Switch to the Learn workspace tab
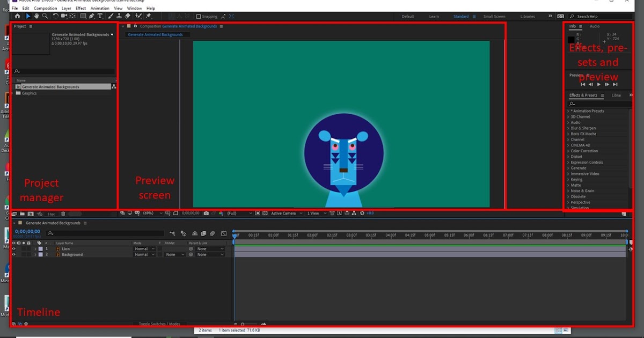Image resolution: width=644 pixels, height=338 pixels. (434, 16)
